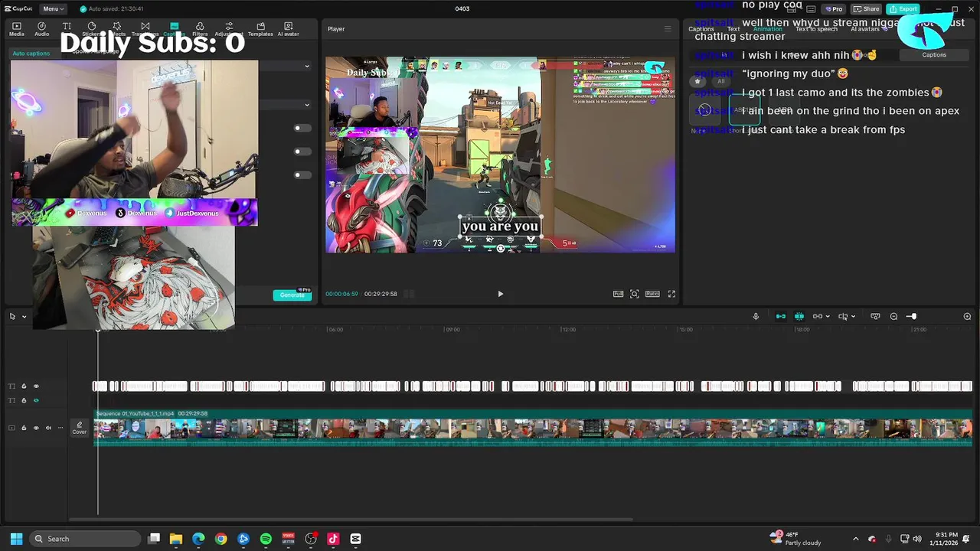Switch to Captions tab in inspector
This screenshot has height=551, width=980.
[x=701, y=29]
